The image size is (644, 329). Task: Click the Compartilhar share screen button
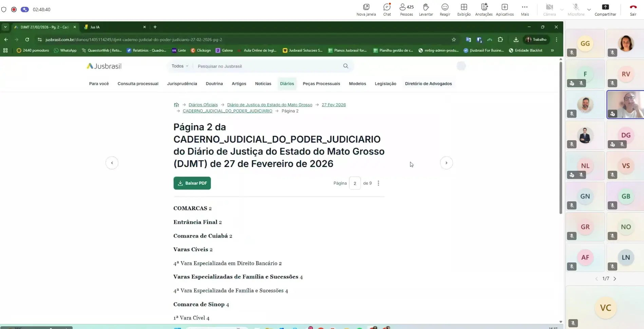pos(605,10)
